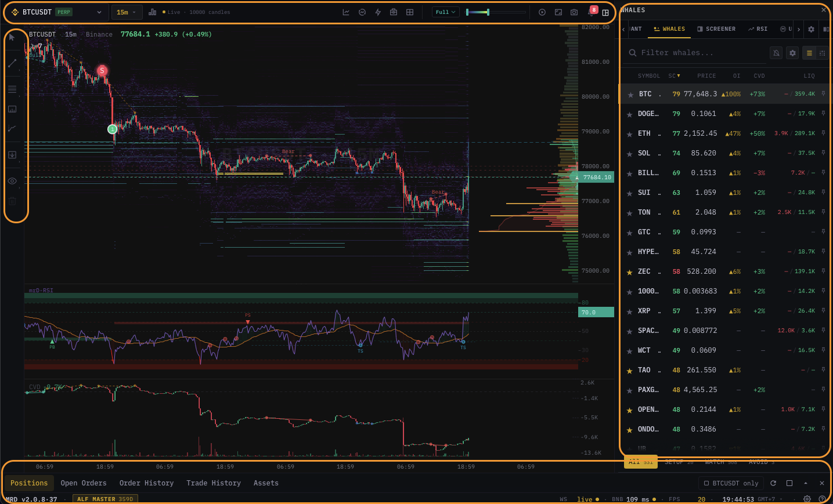Toggle the side panel layout icon
This screenshot has height=504, width=833.
click(605, 12)
